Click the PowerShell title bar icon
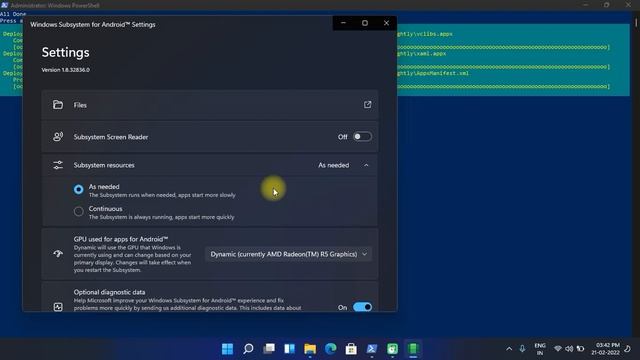 [x=4, y=5]
